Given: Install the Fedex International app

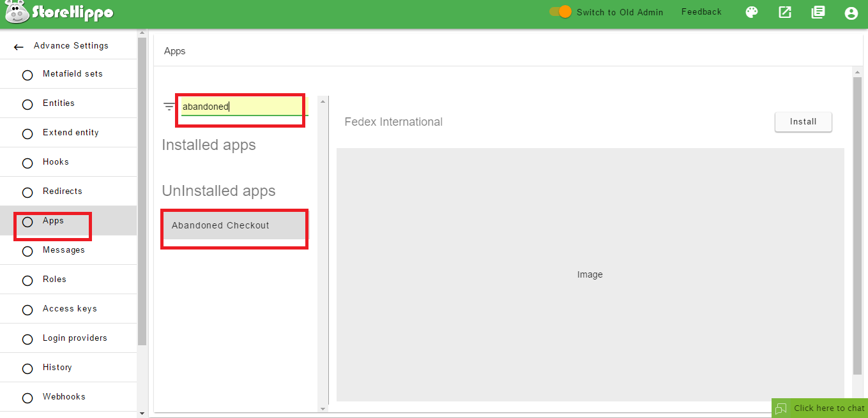Looking at the screenshot, I should click(x=803, y=122).
